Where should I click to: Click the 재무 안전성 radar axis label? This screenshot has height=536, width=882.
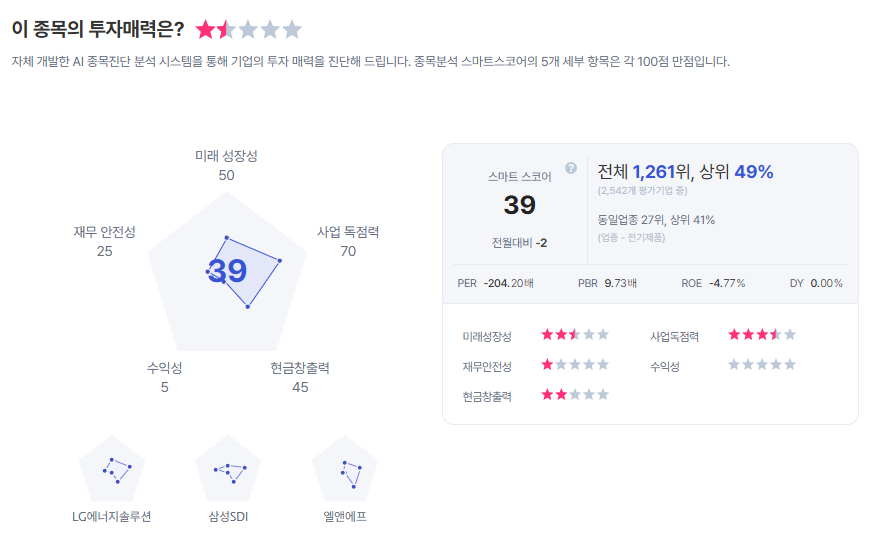(104, 232)
